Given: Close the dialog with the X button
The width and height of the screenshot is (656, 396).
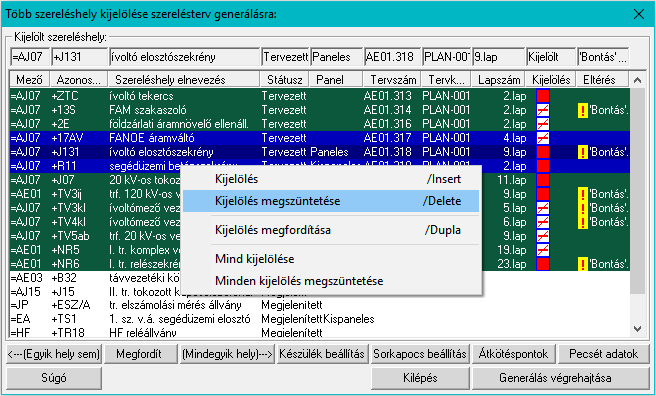Looking at the screenshot, I should pyautogui.click(x=638, y=14).
